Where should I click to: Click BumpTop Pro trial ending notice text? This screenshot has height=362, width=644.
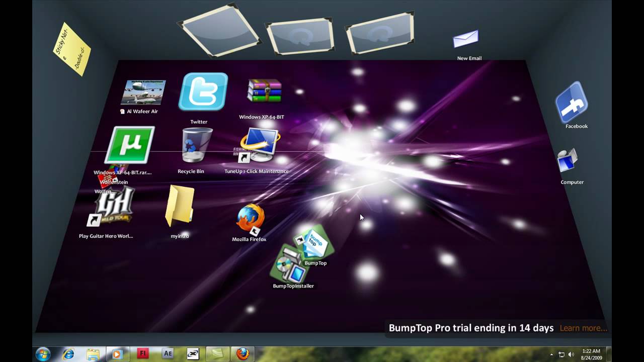pyautogui.click(x=471, y=328)
